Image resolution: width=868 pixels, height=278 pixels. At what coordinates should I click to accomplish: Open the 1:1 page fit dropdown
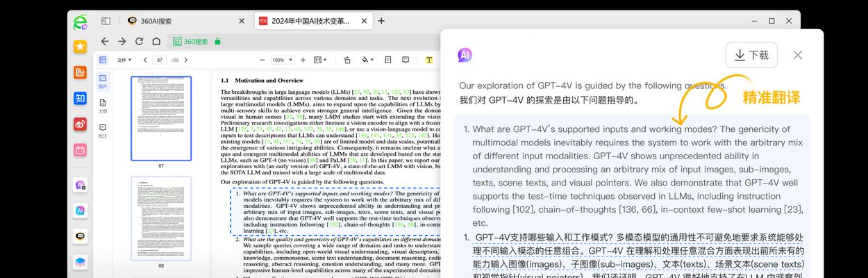pos(319,60)
